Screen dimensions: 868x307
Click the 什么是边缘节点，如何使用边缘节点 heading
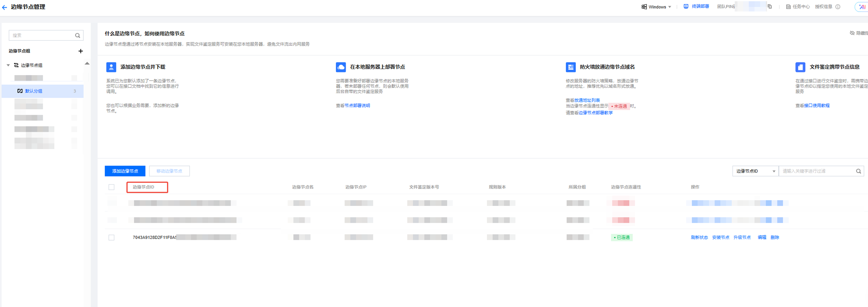(145, 34)
